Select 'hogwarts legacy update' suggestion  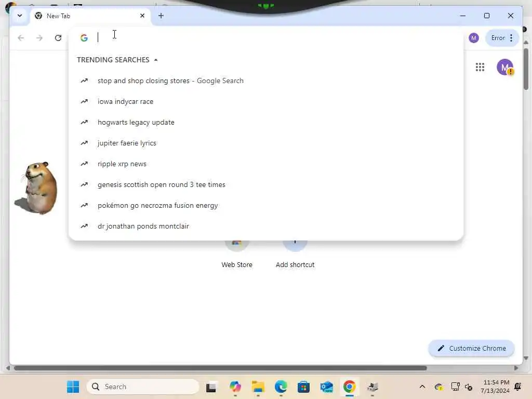[266, 122]
